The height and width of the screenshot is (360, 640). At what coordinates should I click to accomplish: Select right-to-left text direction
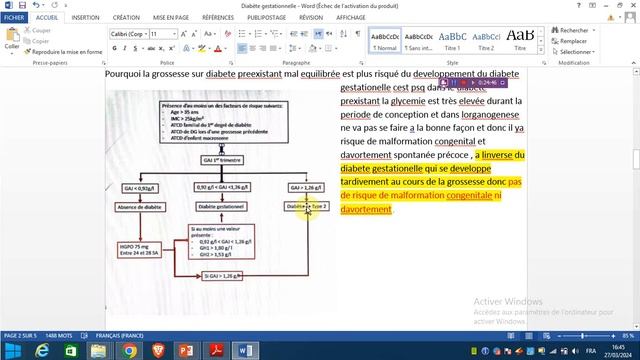329,34
